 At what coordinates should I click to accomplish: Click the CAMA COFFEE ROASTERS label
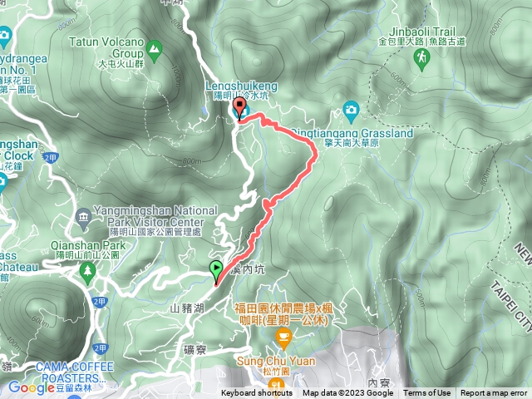pos(74,372)
